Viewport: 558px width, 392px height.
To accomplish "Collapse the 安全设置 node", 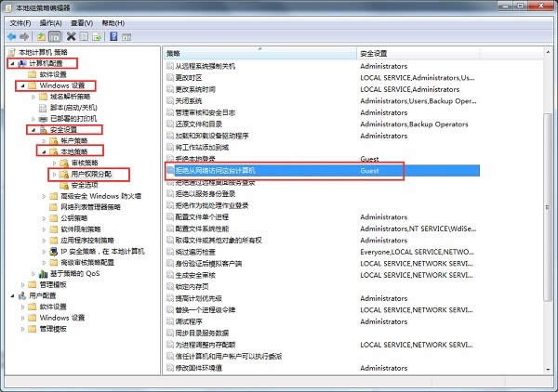I will point(33,130).
